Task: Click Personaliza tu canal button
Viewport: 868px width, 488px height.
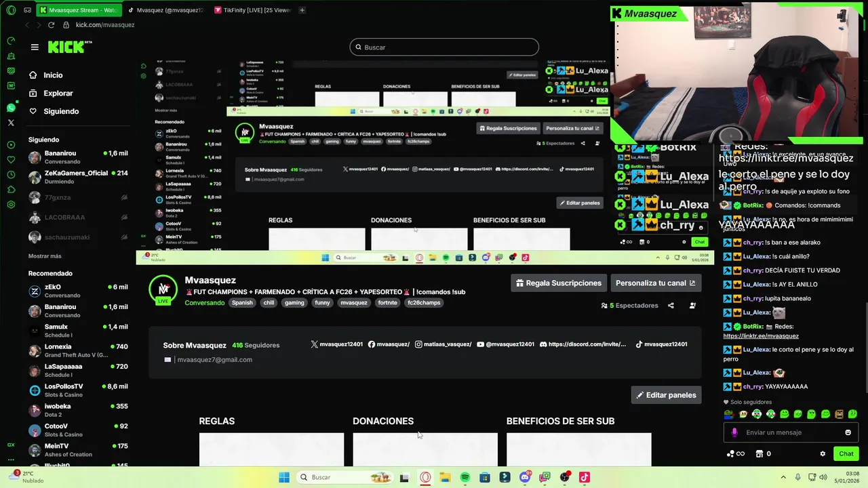Action: pyautogui.click(x=656, y=283)
